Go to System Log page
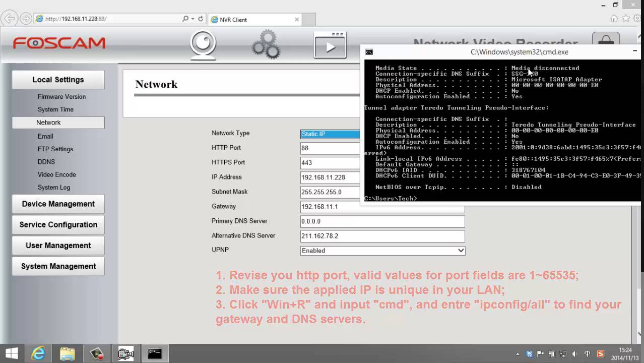The height and width of the screenshot is (363, 644). pyautogui.click(x=54, y=188)
